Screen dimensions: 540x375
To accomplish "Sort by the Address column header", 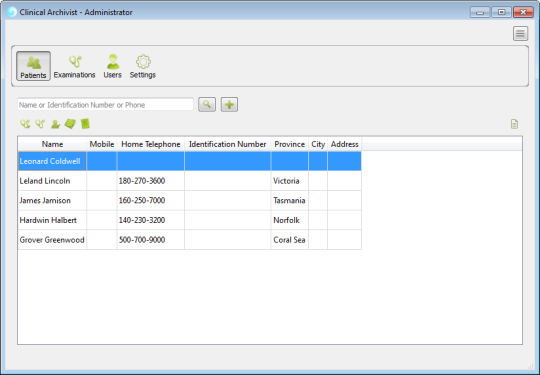I will tap(345, 144).
